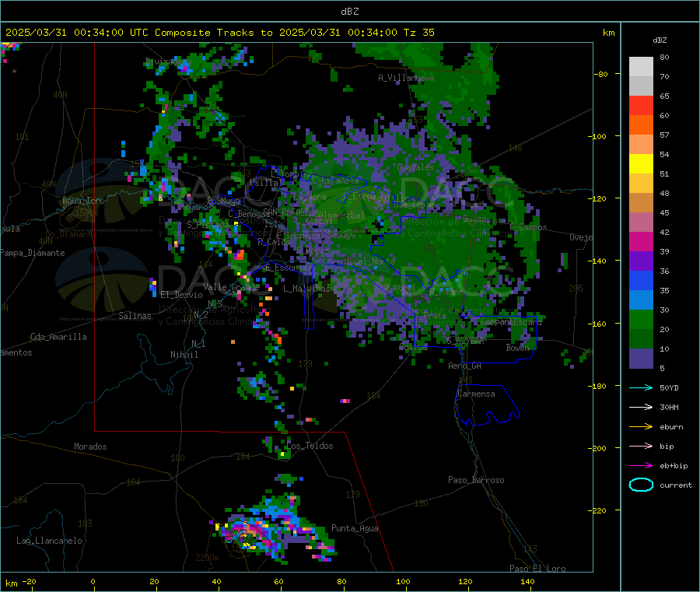This screenshot has height=592, width=700.
Task: Click the El_Desvio map label
Action: 181,295
